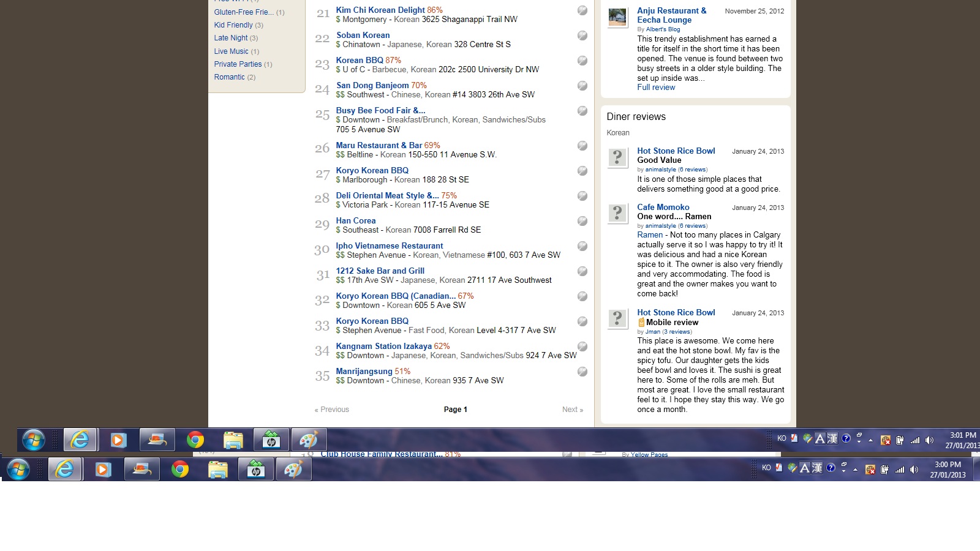Open the Anju Restaurant & Eecha Lounge review title
The image size is (980, 551).
(x=672, y=15)
